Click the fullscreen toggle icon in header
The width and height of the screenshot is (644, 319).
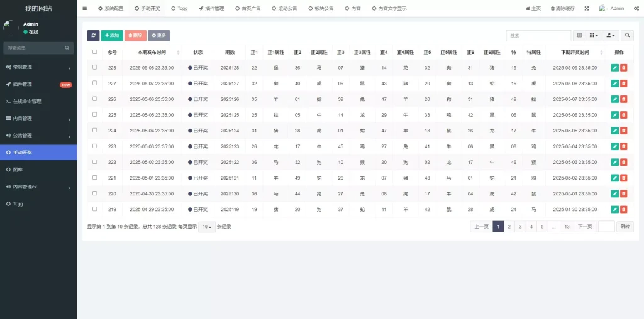tap(587, 9)
